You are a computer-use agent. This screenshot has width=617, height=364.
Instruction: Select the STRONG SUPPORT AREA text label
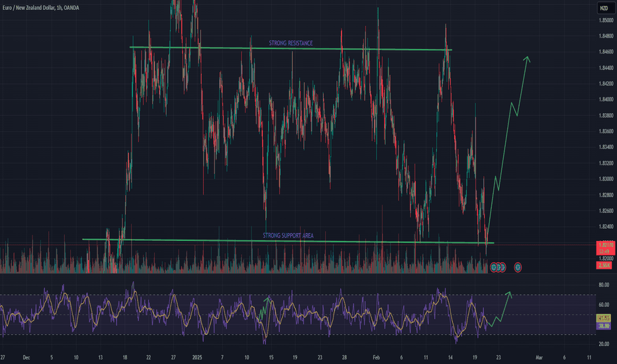[288, 236]
